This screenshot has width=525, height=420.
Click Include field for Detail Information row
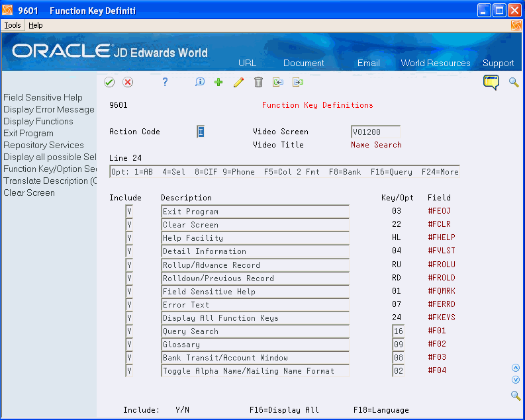click(x=129, y=251)
